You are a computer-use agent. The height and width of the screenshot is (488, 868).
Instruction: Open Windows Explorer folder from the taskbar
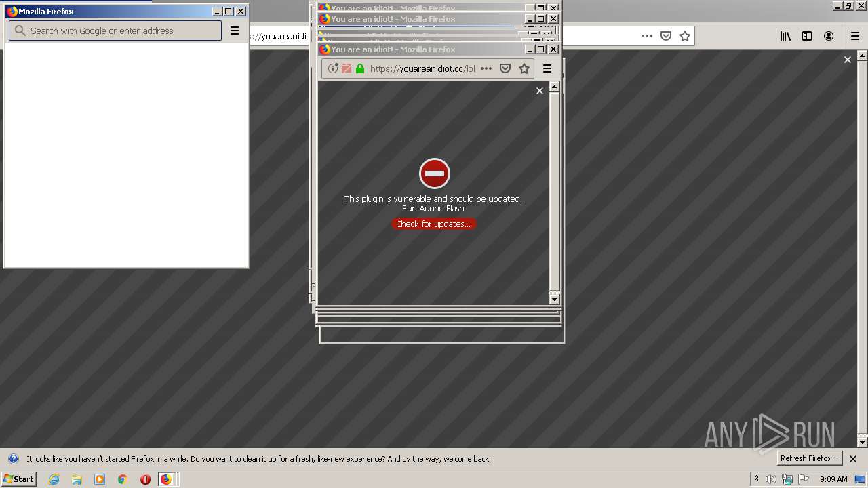[x=77, y=479]
